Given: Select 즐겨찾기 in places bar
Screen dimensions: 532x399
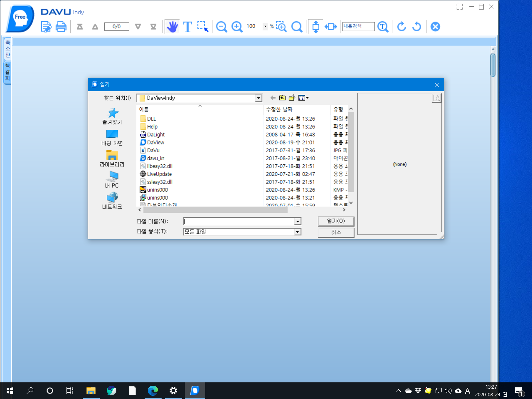Looking at the screenshot, I should [x=112, y=116].
